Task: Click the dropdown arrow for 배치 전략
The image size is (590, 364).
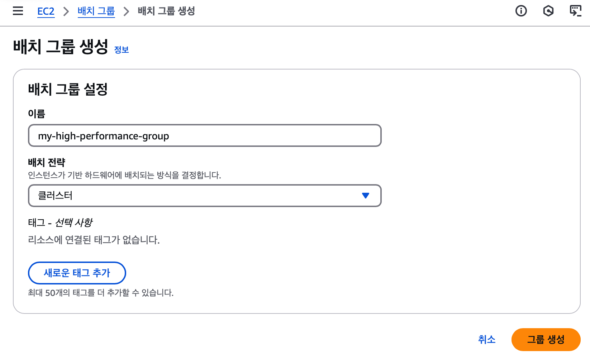Action: (365, 196)
